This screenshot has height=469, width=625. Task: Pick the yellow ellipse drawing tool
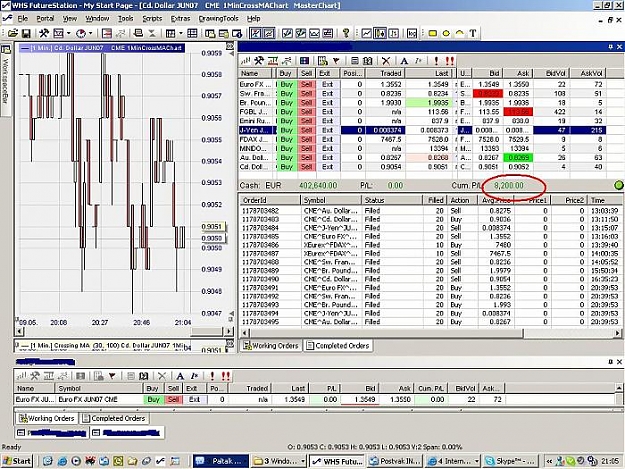click(x=446, y=33)
